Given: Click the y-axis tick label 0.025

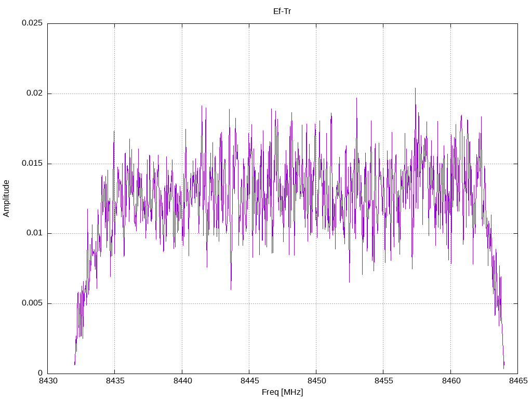Looking at the screenshot, I should [32, 23].
